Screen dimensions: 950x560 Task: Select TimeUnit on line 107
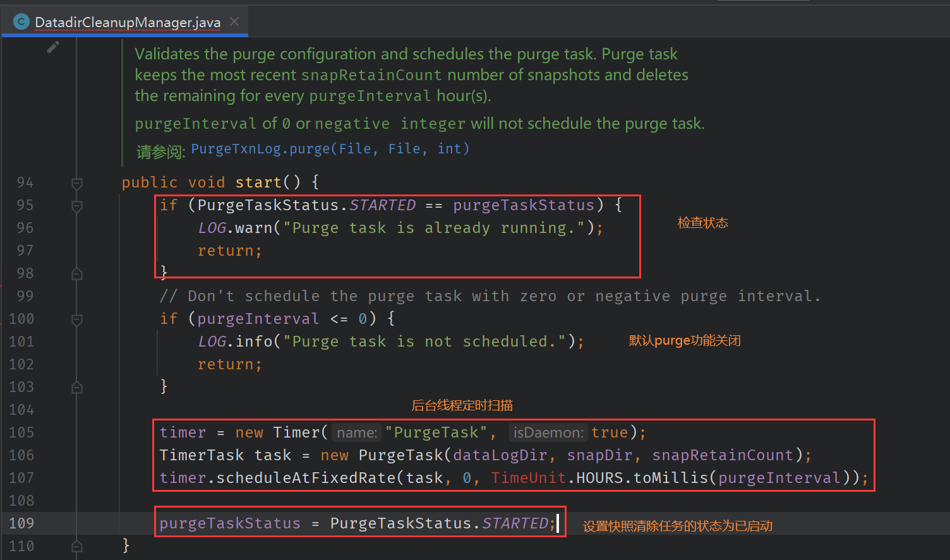[x=528, y=478]
